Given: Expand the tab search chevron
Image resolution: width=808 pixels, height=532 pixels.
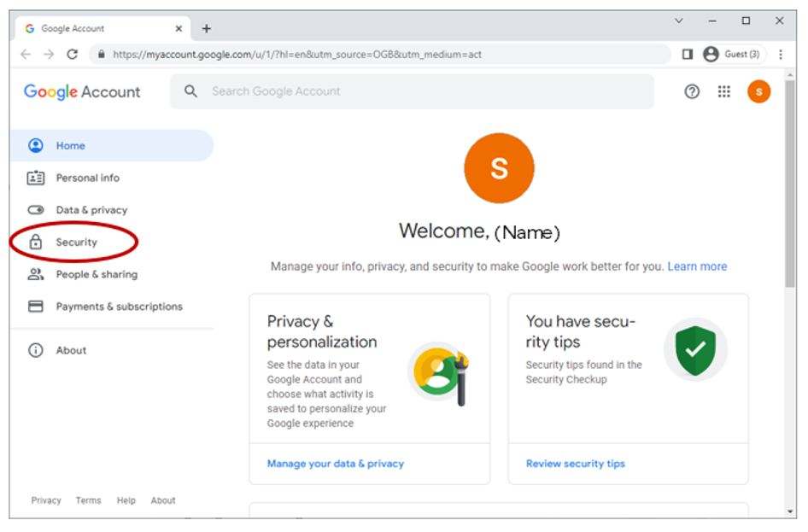Looking at the screenshot, I should click(679, 20).
